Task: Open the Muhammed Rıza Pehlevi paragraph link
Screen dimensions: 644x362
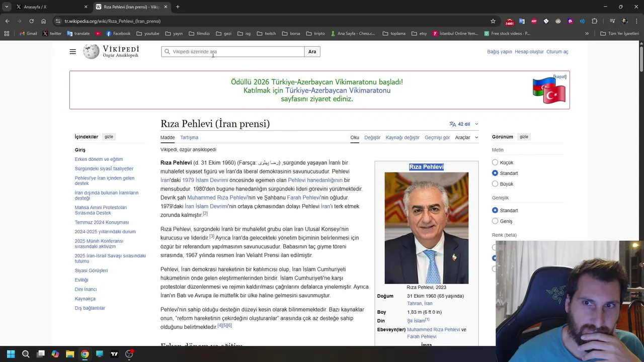Action: coord(217,198)
